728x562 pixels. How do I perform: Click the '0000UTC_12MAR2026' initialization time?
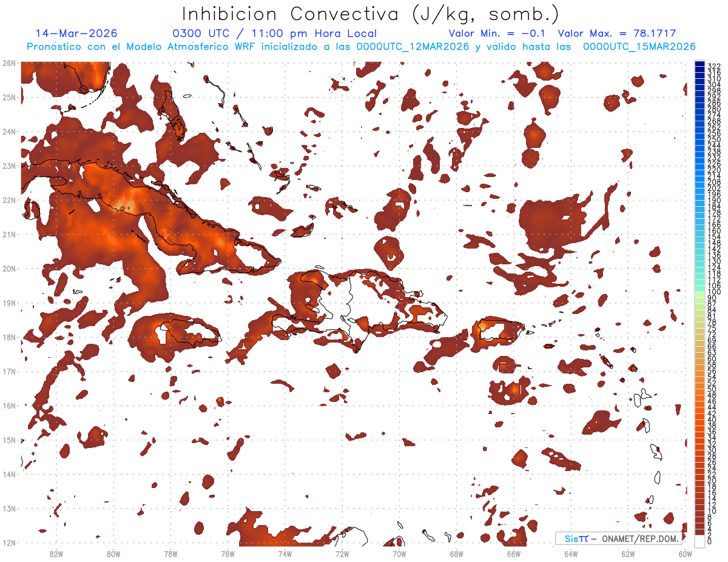414,47
